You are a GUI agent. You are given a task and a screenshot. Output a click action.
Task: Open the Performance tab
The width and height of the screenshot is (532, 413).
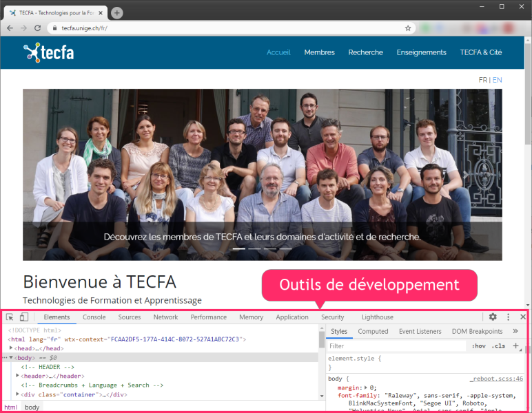[x=208, y=317]
